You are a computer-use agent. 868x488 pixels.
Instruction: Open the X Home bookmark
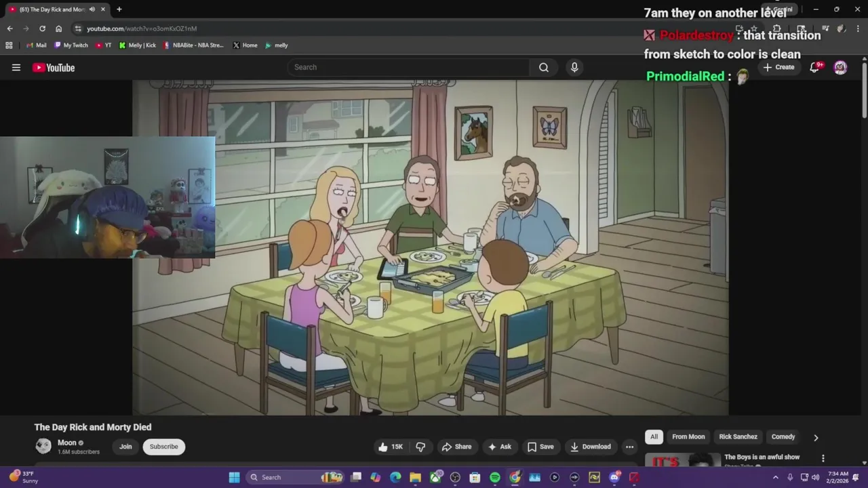click(245, 45)
